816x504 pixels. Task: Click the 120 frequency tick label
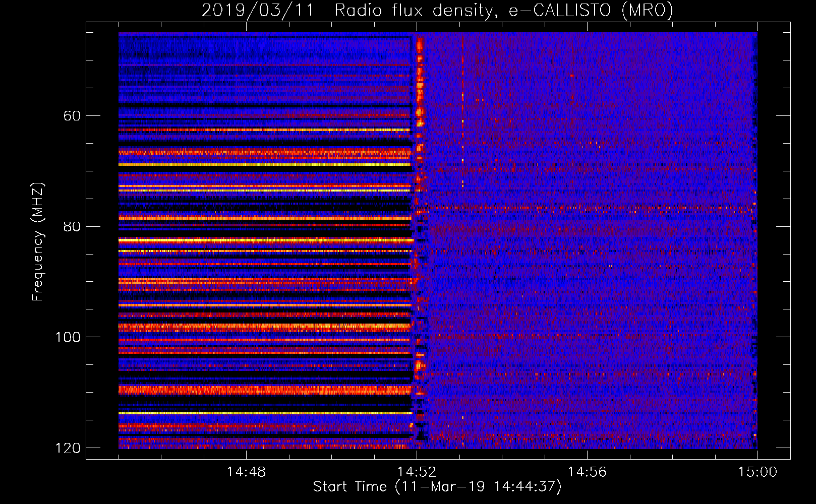(x=68, y=448)
